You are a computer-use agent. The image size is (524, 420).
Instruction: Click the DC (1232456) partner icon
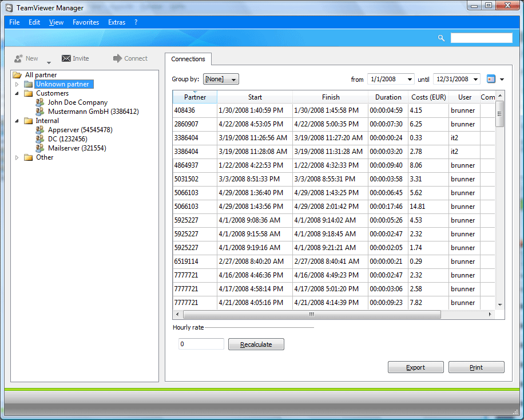point(40,138)
